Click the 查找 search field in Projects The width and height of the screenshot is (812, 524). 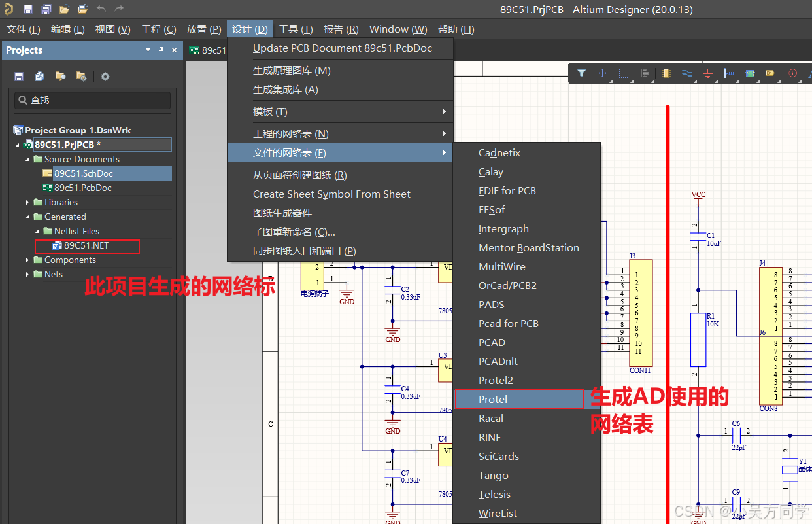[92, 100]
